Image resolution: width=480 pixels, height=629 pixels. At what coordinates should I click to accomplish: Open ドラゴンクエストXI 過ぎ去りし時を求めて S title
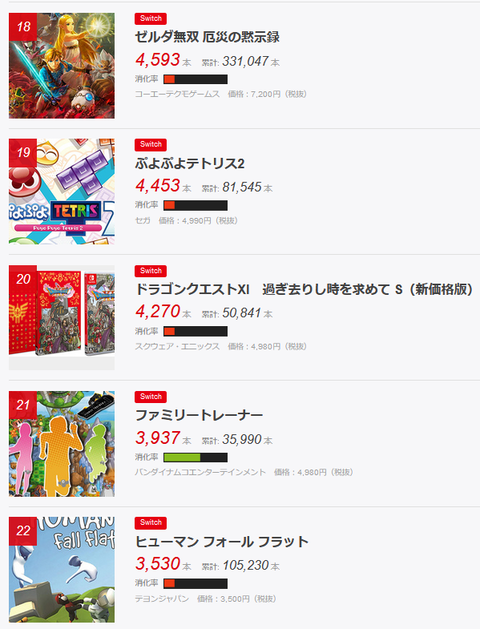[x=304, y=289]
